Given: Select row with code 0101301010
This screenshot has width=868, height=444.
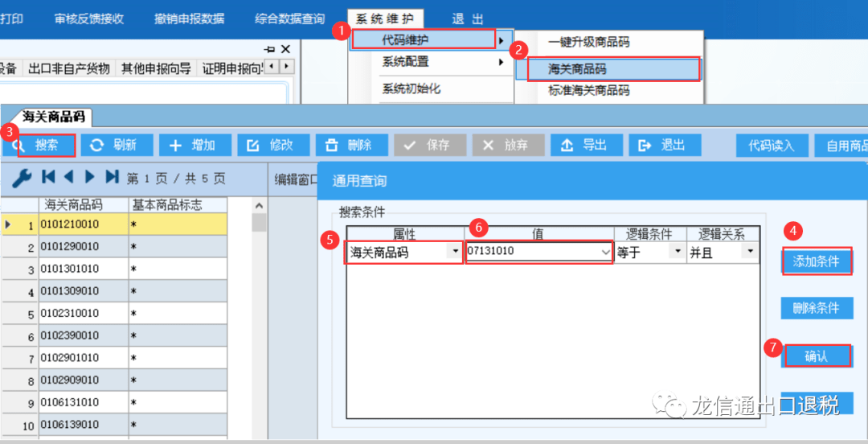Looking at the screenshot, I should point(113,269).
